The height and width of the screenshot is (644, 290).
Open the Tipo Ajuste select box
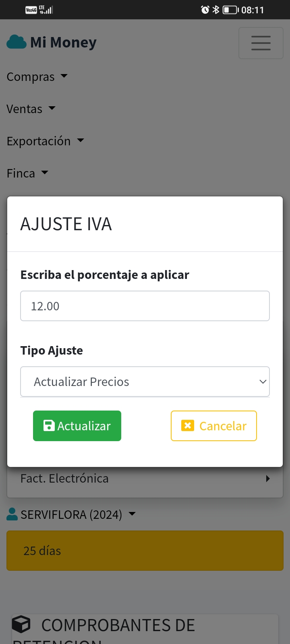[145, 382]
